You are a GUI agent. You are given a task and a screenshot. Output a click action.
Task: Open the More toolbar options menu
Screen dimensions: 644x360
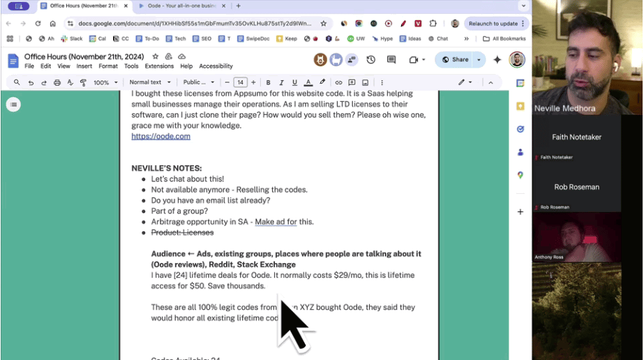382,82
